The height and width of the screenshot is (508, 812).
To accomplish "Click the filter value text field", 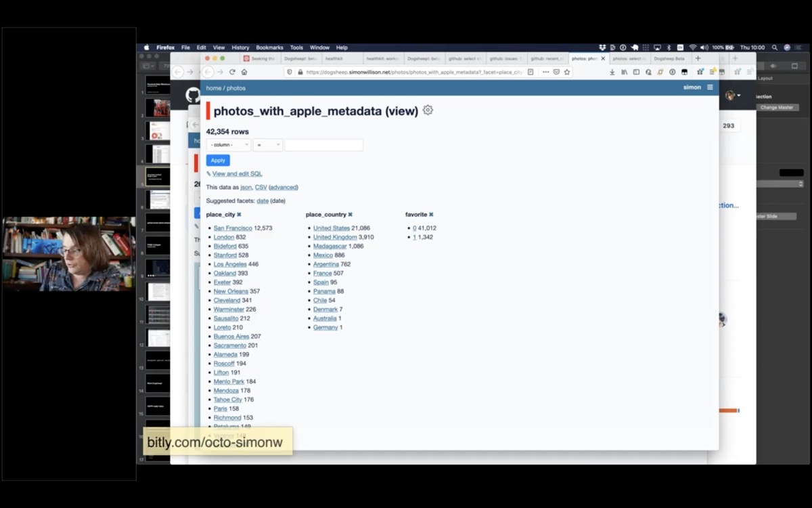I will [x=323, y=145].
